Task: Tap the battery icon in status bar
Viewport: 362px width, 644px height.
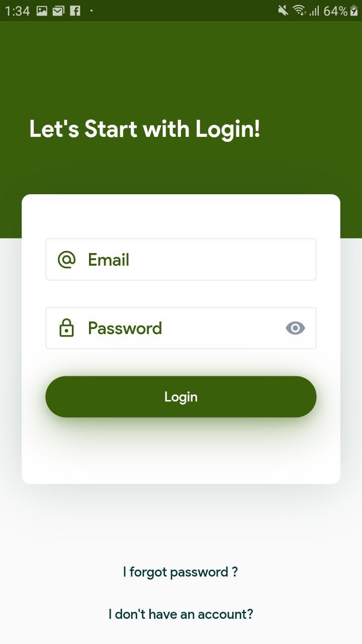Action: tap(353, 11)
